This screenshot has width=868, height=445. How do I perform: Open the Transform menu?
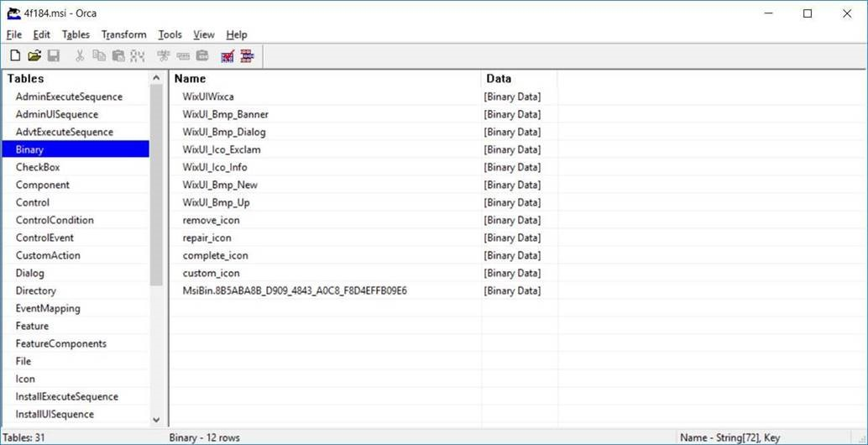(123, 34)
